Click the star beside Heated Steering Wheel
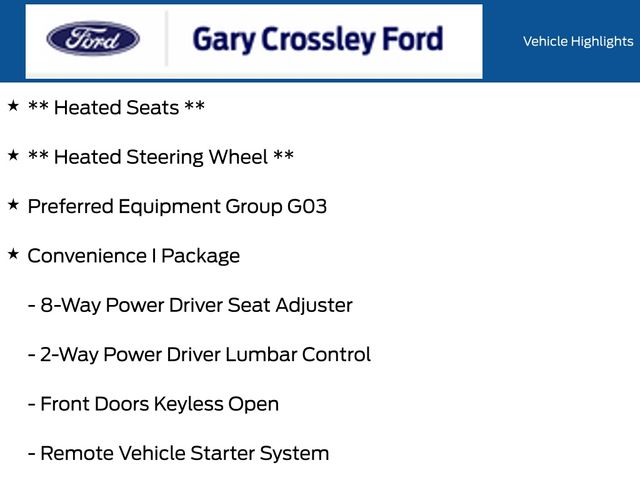 pyautogui.click(x=13, y=155)
